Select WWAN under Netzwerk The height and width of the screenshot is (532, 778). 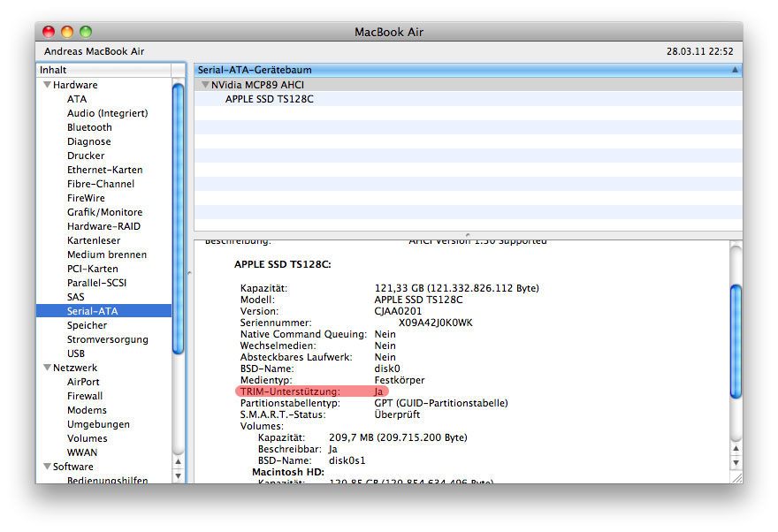82,452
